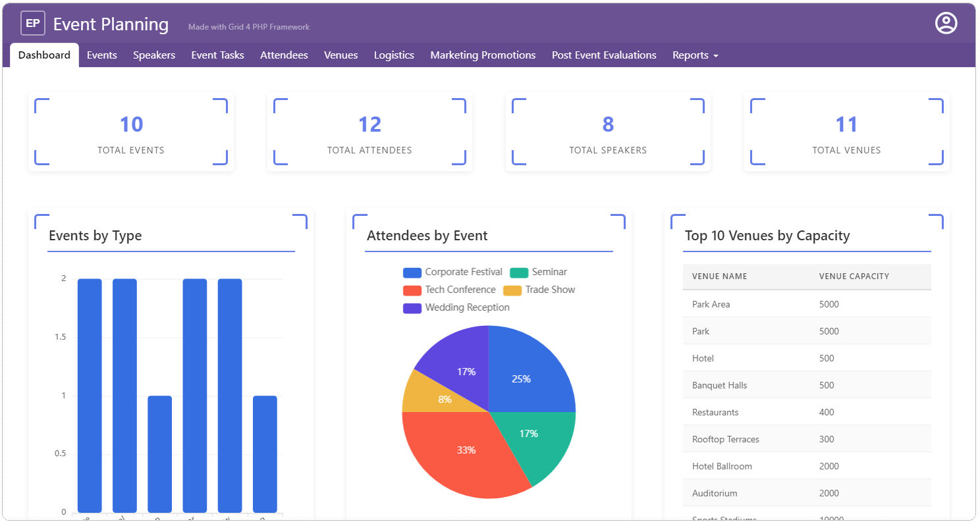Open Post Event Evaluations tab
Image resolution: width=980 pixels, height=524 pixels.
coord(604,55)
